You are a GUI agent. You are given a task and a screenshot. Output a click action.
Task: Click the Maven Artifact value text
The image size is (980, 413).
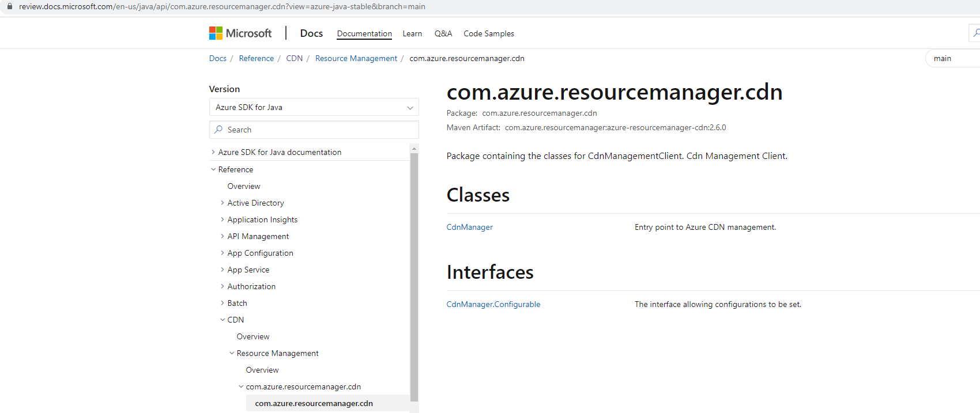[616, 127]
